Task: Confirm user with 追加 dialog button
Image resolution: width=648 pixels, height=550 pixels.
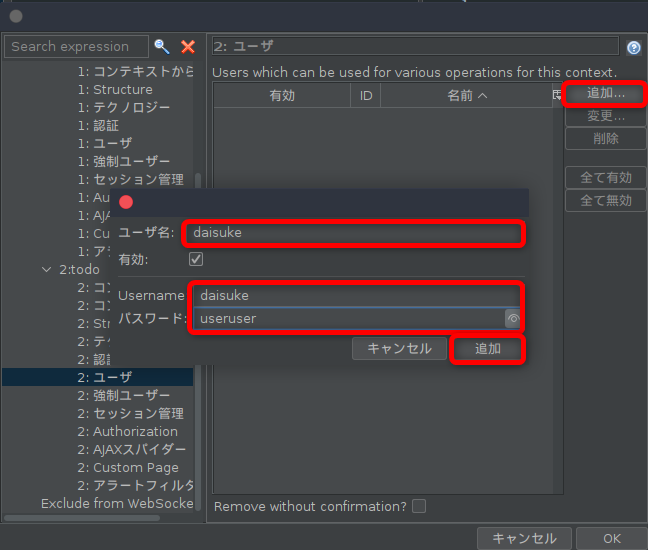Action: (x=488, y=349)
